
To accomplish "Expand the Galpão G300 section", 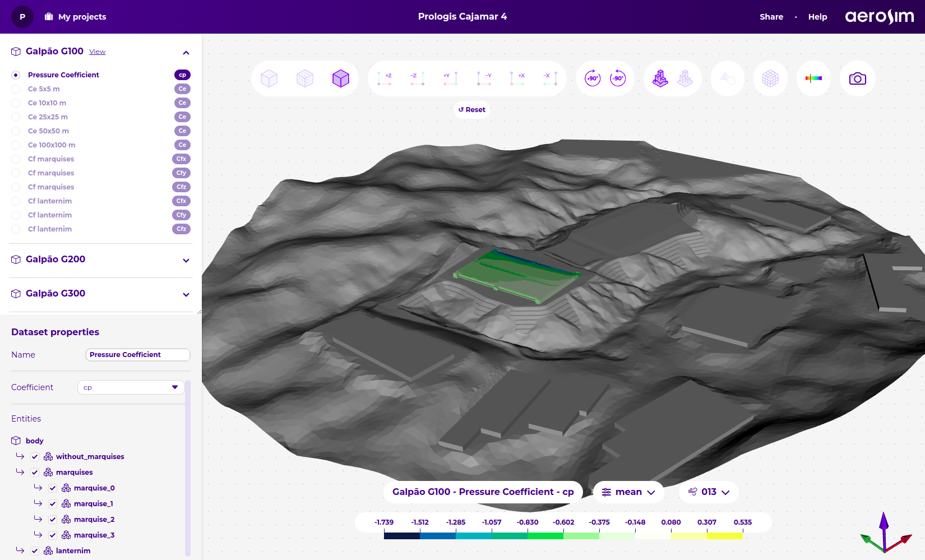I will click(x=186, y=295).
